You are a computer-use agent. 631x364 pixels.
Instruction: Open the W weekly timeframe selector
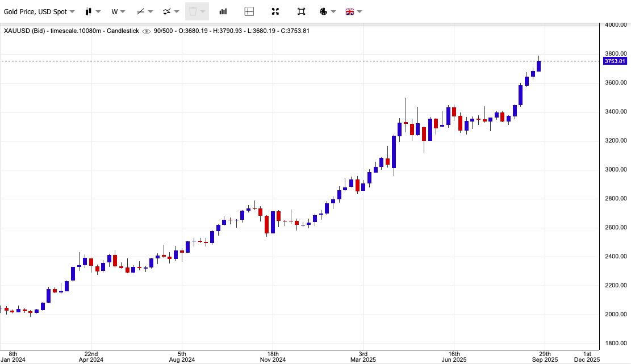tap(118, 12)
